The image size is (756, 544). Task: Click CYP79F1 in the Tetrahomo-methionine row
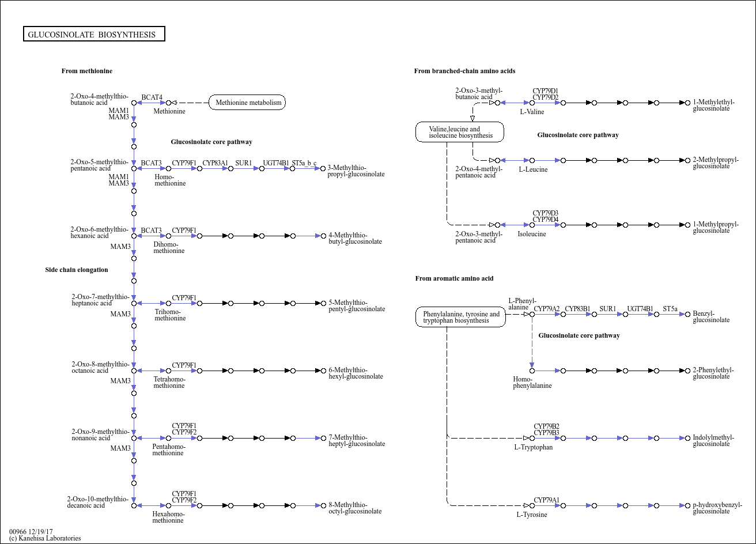point(184,365)
